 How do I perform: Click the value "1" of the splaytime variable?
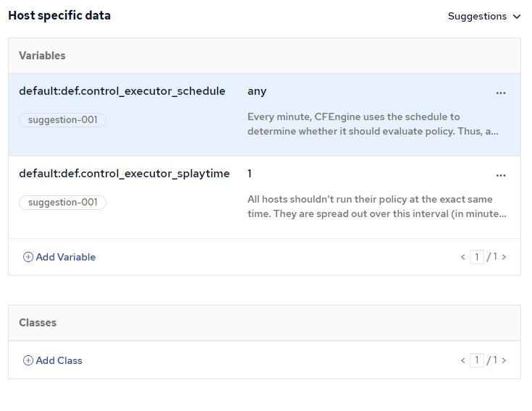click(250, 174)
